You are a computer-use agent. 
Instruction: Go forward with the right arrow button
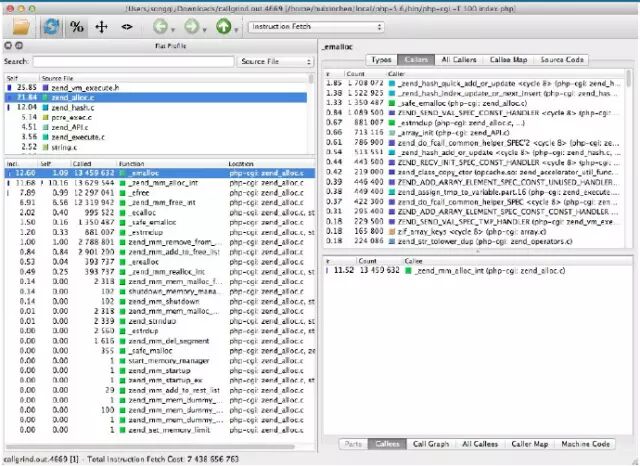191,27
